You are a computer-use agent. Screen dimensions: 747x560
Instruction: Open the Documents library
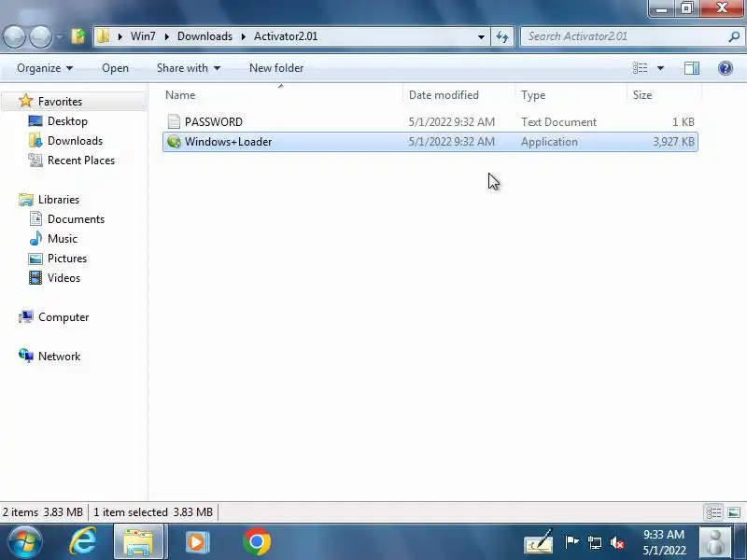pos(76,219)
